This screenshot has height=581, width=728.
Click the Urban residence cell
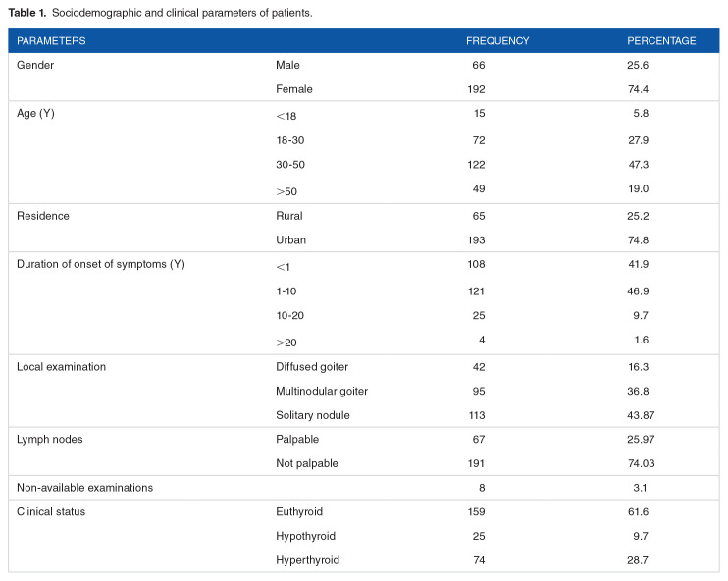[x=291, y=241]
